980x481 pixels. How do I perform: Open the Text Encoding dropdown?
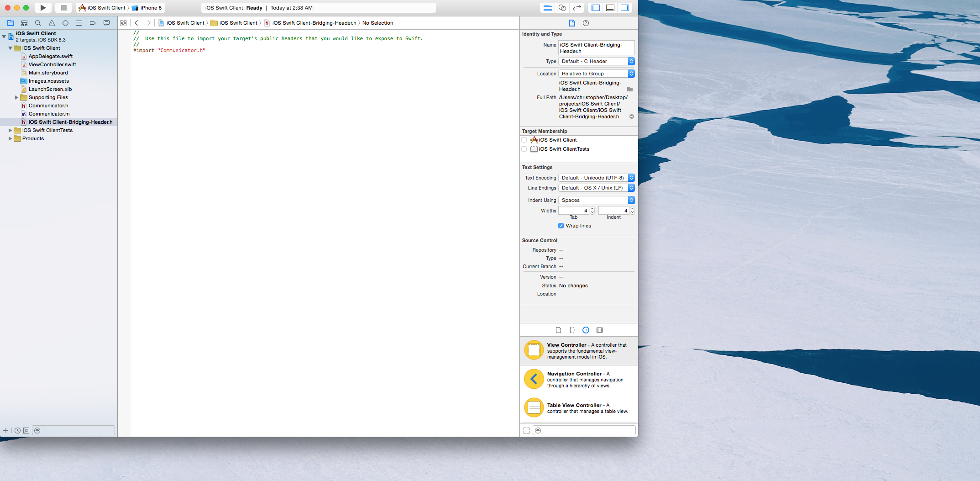[597, 178]
